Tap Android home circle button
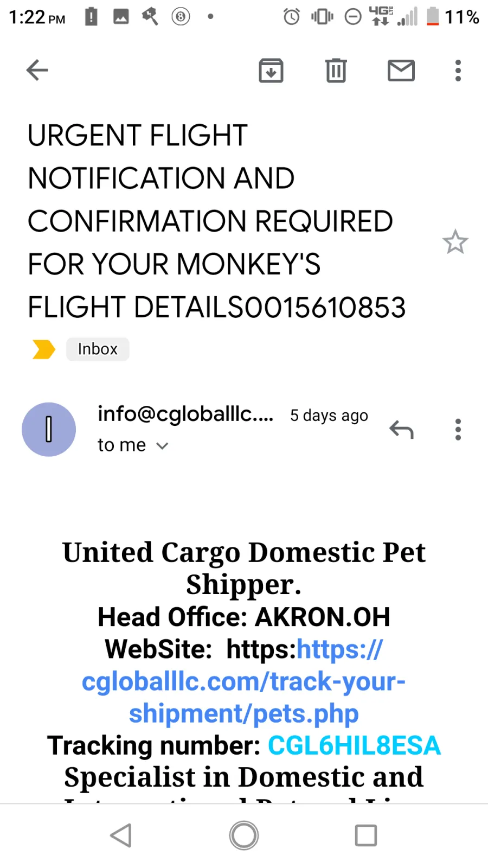This screenshot has height=868, width=488. [244, 835]
